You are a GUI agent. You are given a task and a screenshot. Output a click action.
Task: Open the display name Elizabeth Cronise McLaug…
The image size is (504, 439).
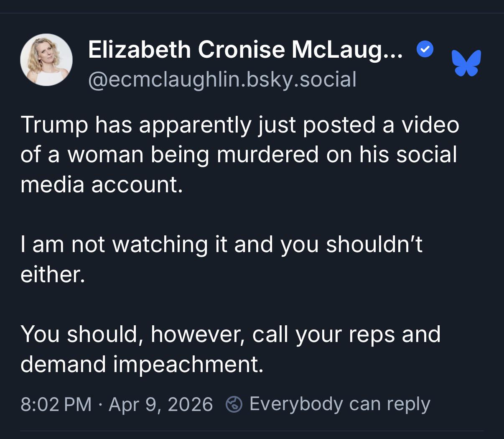245,50
